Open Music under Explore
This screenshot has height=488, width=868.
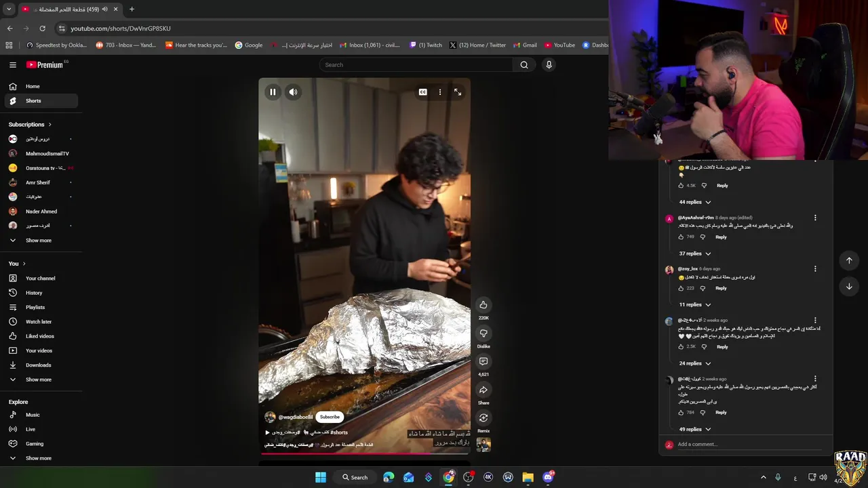click(x=41, y=415)
